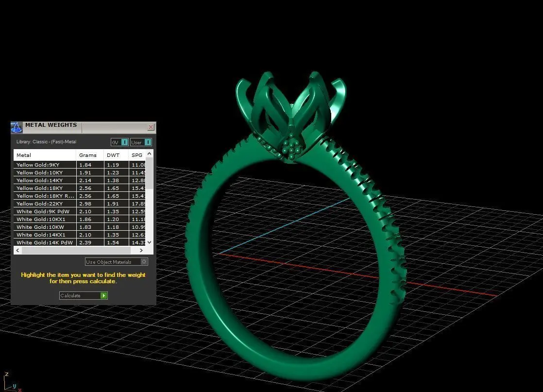Viewport: 543px width, 392px height.
Task: Click the horizontal scrollbar thumb
Action: click(x=76, y=250)
